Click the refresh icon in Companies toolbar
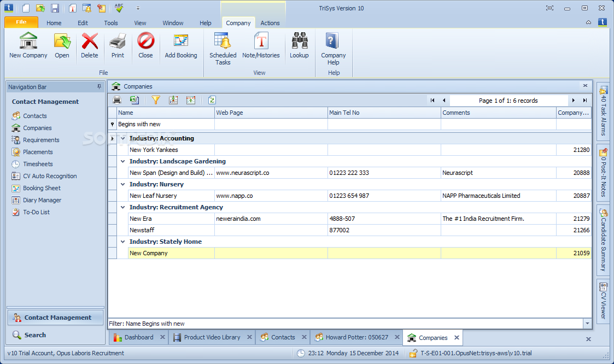The image size is (614, 364). coord(212,100)
